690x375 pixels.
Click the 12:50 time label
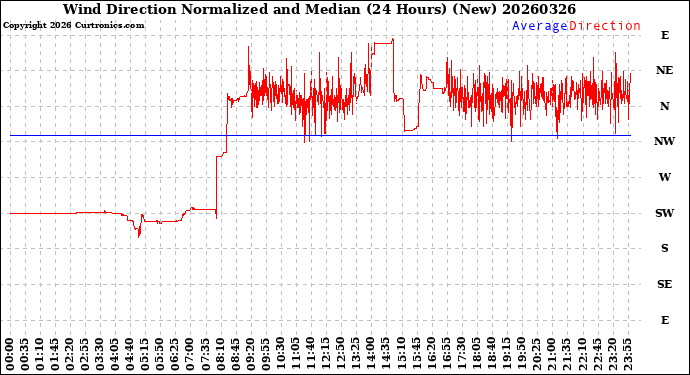coord(340,355)
